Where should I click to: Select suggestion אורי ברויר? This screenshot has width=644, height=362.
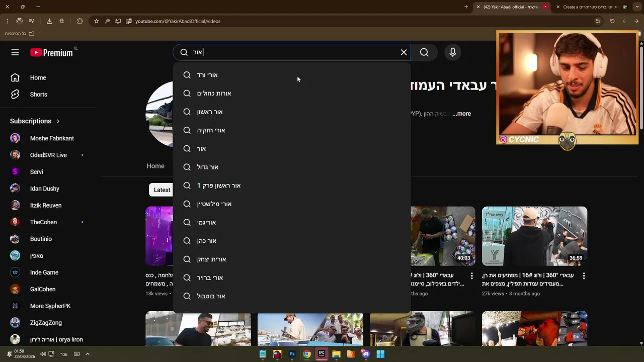292,278
